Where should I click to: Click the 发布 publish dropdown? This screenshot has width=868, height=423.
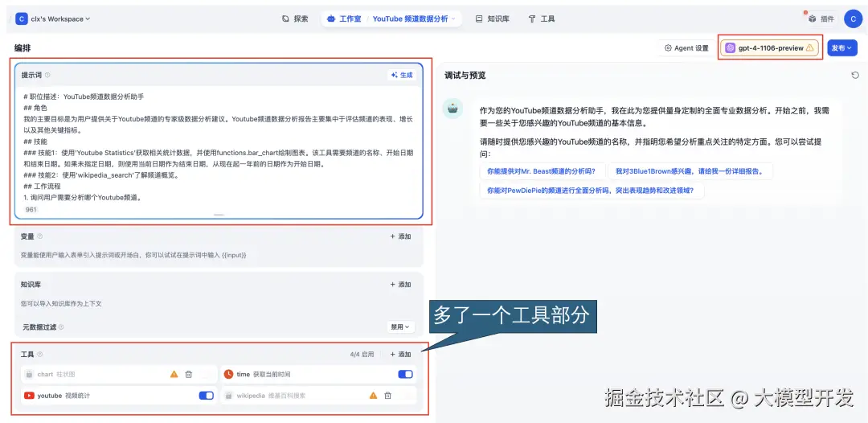(x=841, y=48)
